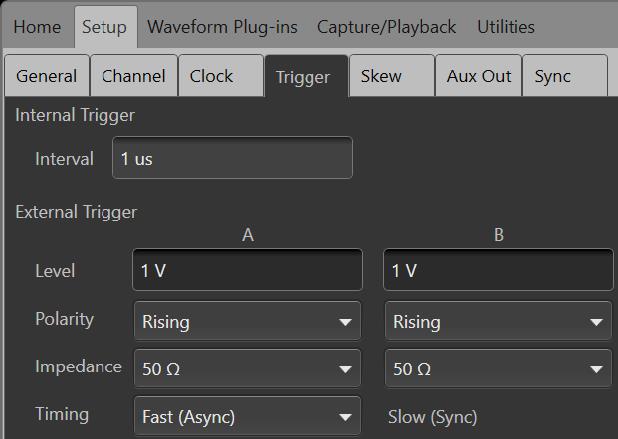Click the Internal Trigger Interval field
The height and width of the screenshot is (439, 618).
coord(232,158)
